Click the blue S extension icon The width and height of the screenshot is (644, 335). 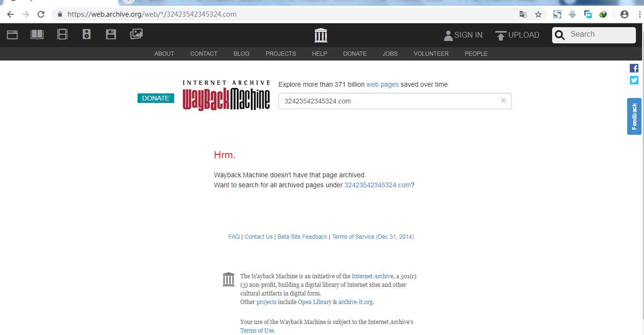tap(557, 14)
